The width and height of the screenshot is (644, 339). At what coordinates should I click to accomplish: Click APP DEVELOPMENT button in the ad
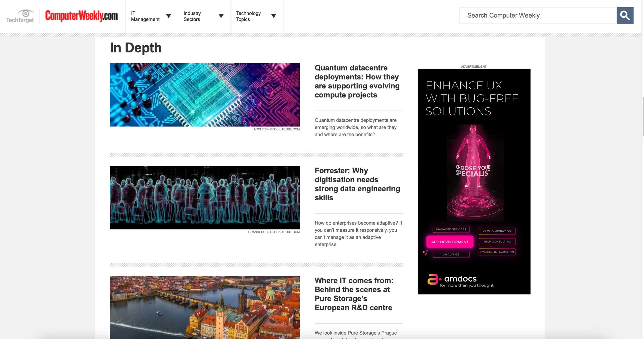(x=450, y=242)
